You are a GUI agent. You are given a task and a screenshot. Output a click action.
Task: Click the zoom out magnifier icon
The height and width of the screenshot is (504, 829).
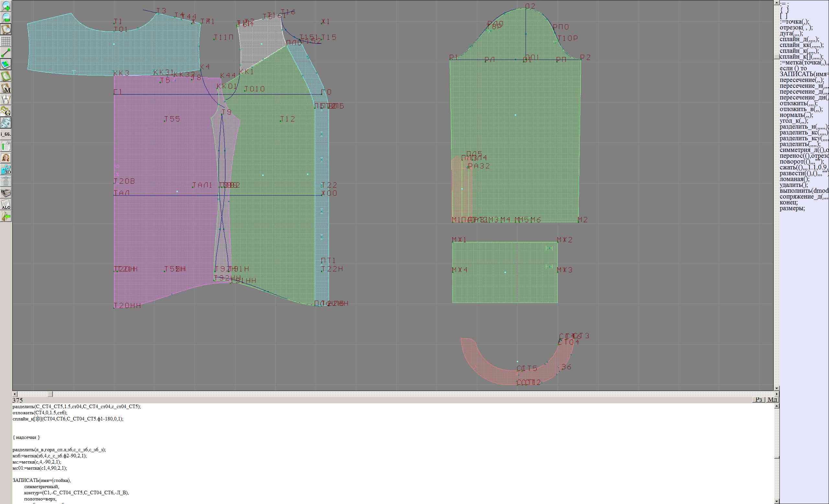6,17
